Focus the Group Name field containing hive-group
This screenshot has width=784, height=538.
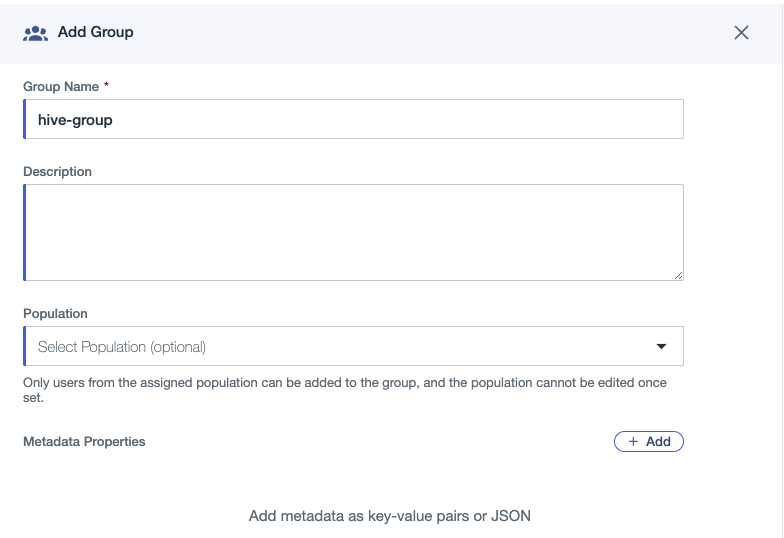coord(354,119)
